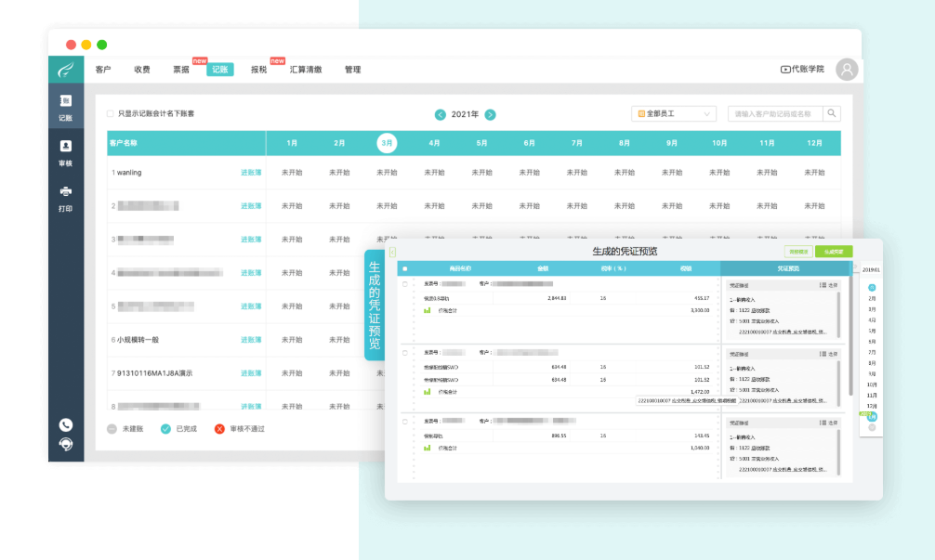Click 进账簿 link for wanling

point(251,173)
